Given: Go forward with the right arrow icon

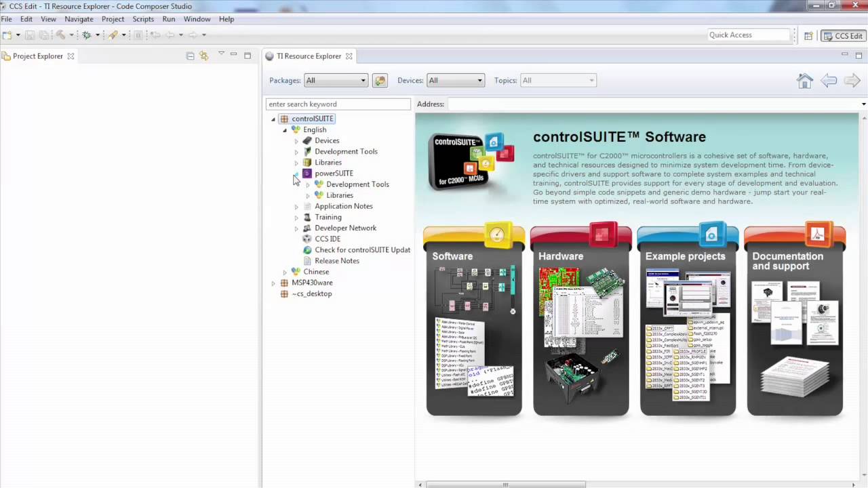Looking at the screenshot, I should pos(852,81).
